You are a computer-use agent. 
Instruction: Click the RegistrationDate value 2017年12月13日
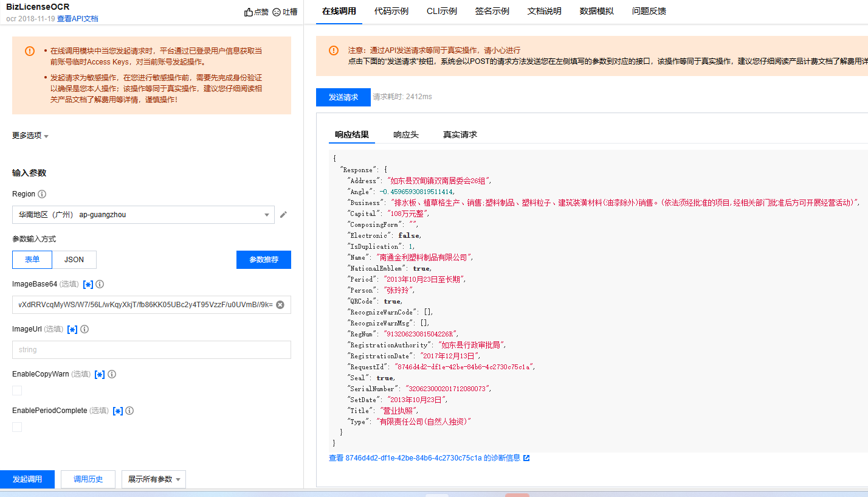(449, 356)
